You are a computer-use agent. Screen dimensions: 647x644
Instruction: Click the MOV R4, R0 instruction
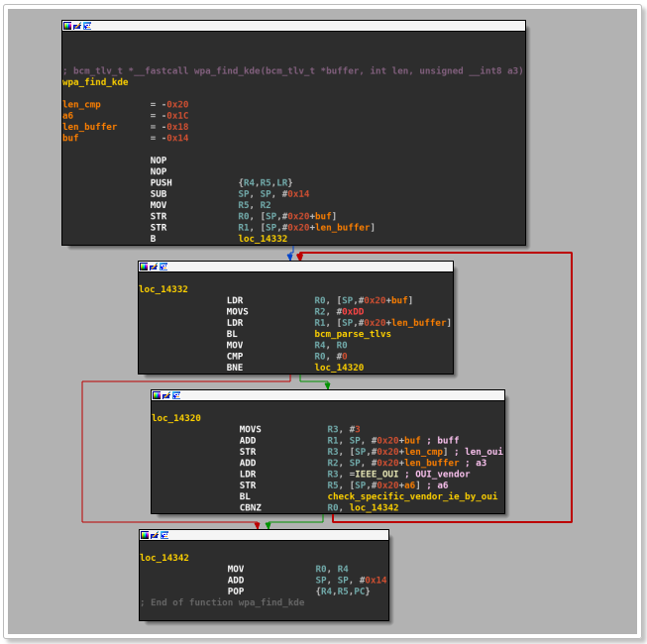(x=286, y=345)
